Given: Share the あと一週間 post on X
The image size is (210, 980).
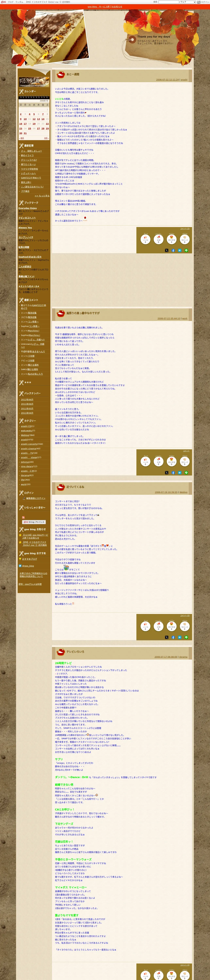Looking at the screenshot, I should click(166, 250).
